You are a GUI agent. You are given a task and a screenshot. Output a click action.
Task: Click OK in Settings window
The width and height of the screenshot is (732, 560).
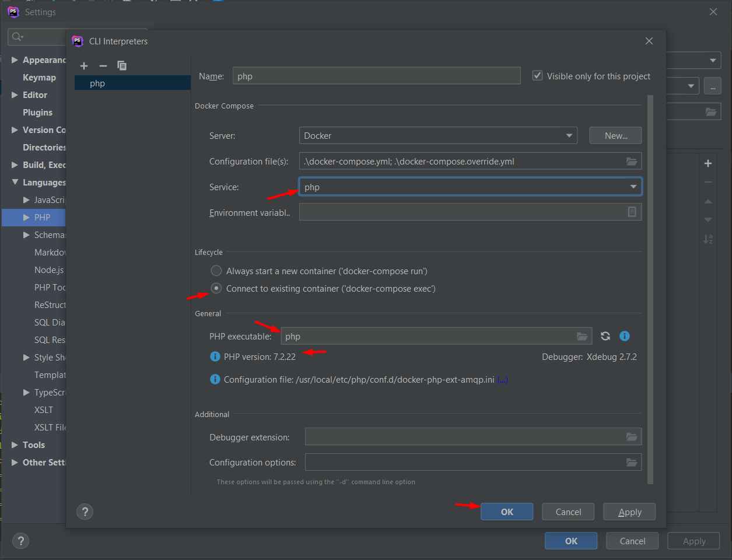coord(571,541)
